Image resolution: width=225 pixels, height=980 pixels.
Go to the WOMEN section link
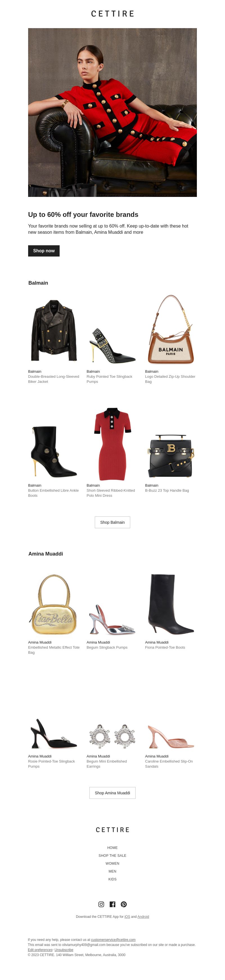[x=112, y=864]
